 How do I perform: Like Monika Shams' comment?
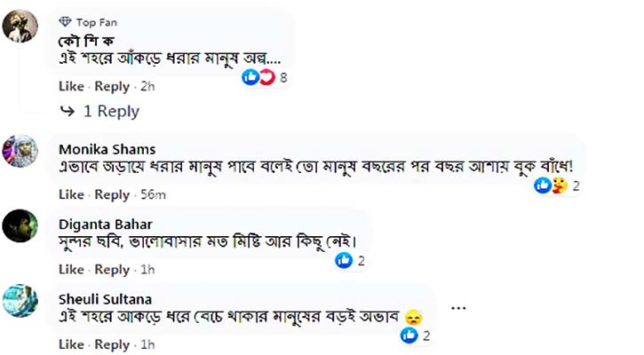tap(71, 194)
